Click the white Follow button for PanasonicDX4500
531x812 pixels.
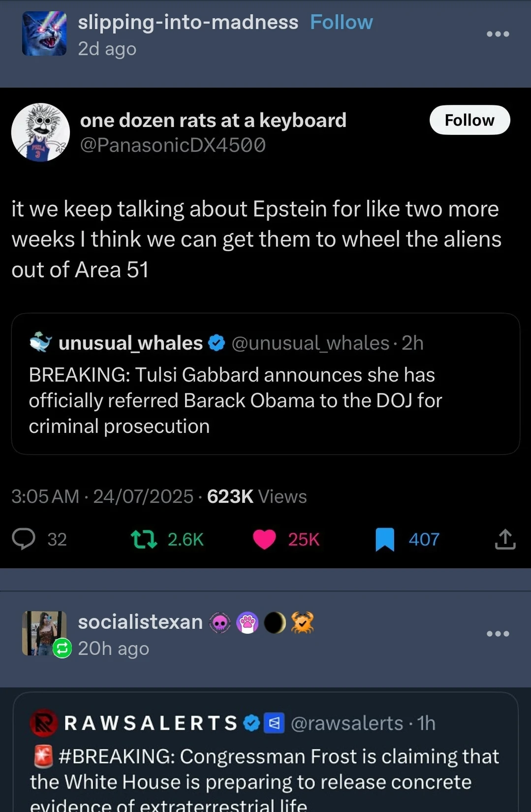point(469,120)
